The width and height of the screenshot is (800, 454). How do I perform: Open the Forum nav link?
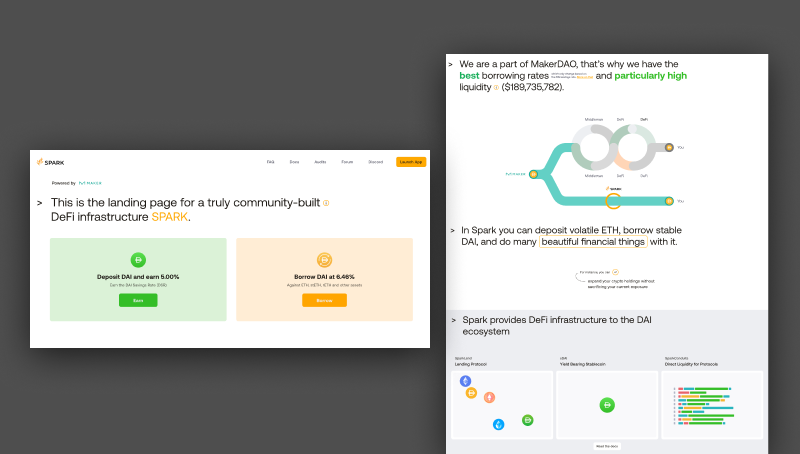tap(347, 162)
